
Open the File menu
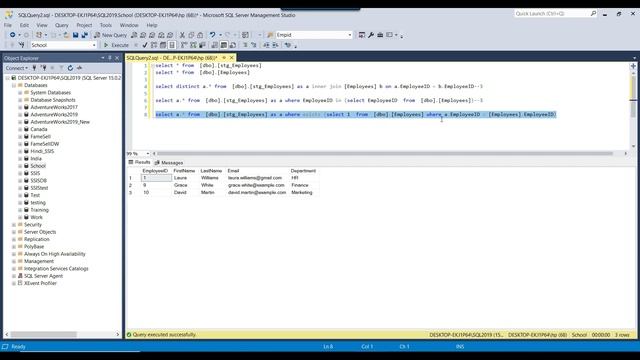(8, 25)
